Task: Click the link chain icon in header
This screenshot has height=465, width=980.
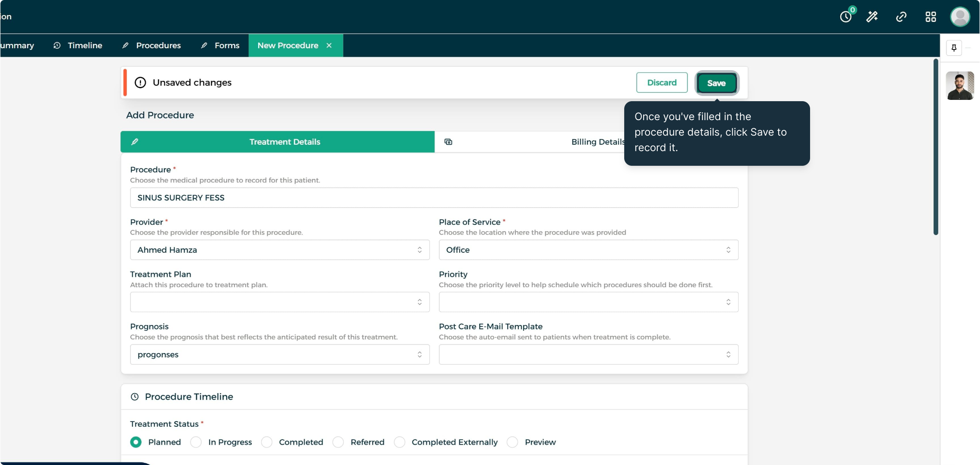Action: point(901,17)
